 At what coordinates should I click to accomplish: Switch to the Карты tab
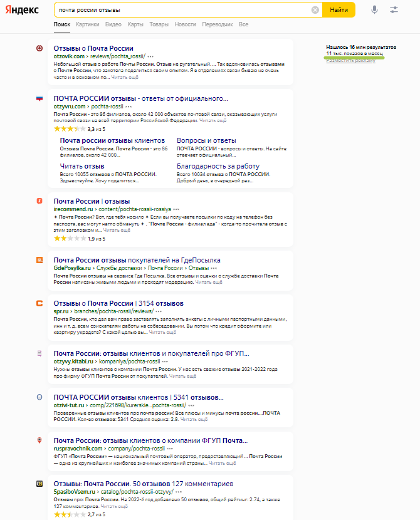point(135,24)
